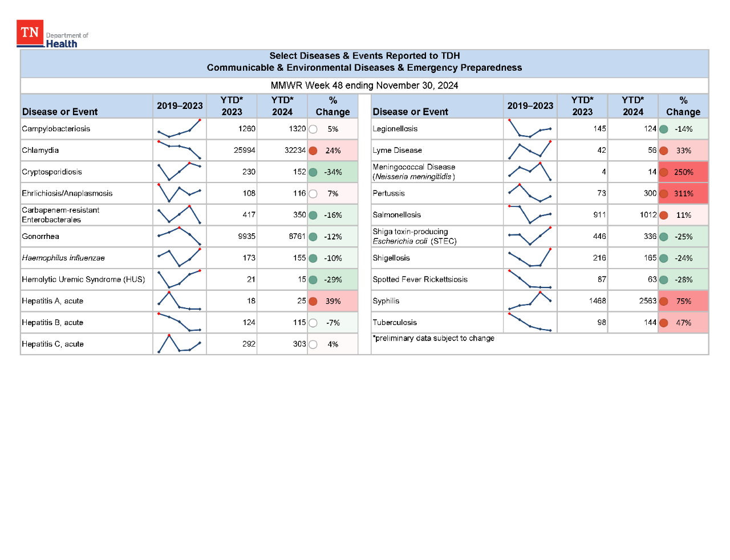Toggle the empty circle beside Campylobacteriosis 5%
This screenshot has width=730, height=560.
[x=313, y=129]
